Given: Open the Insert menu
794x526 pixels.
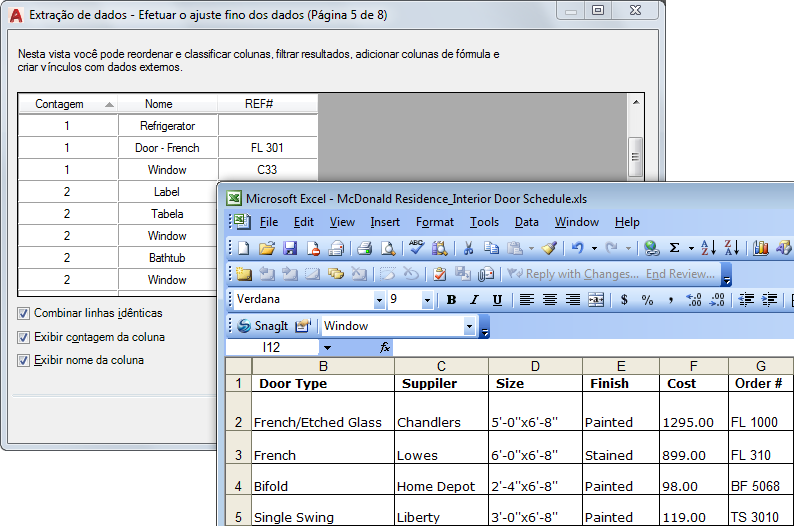Looking at the screenshot, I should pos(385,222).
